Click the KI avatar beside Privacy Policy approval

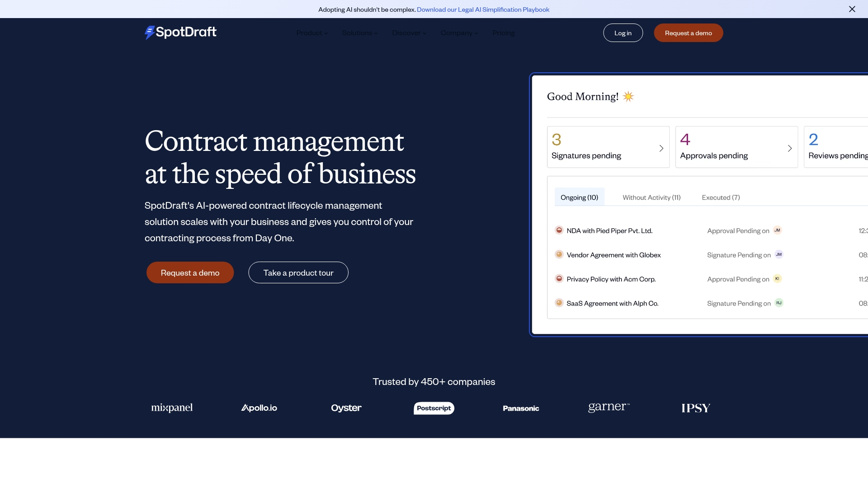click(777, 278)
